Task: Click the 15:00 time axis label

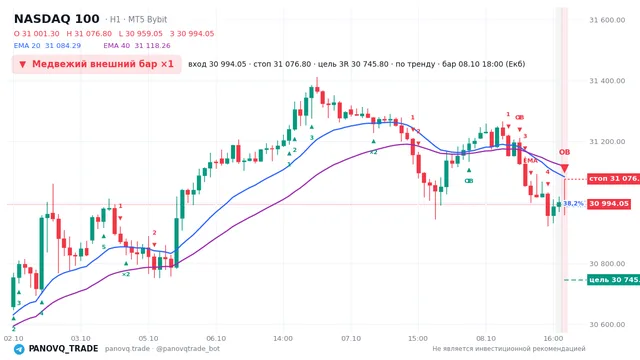Action: tap(418, 338)
